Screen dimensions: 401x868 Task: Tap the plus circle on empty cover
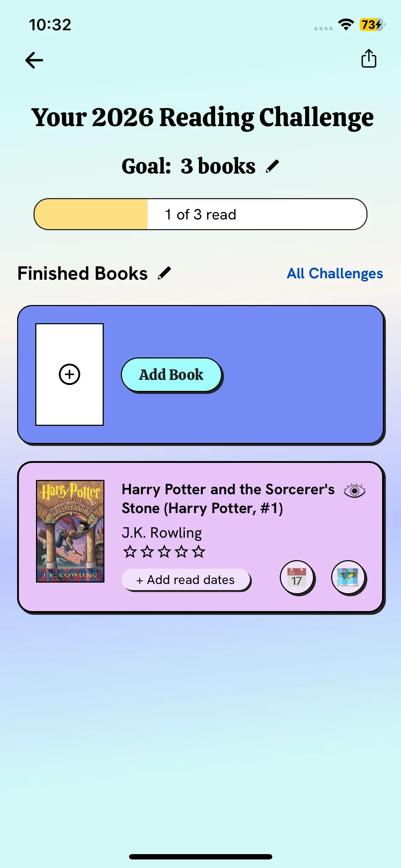[x=70, y=374]
